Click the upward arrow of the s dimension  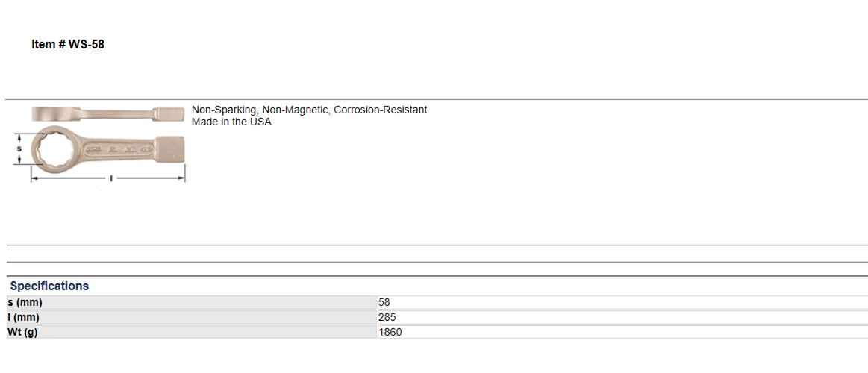pyautogui.click(x=20, y=137)
